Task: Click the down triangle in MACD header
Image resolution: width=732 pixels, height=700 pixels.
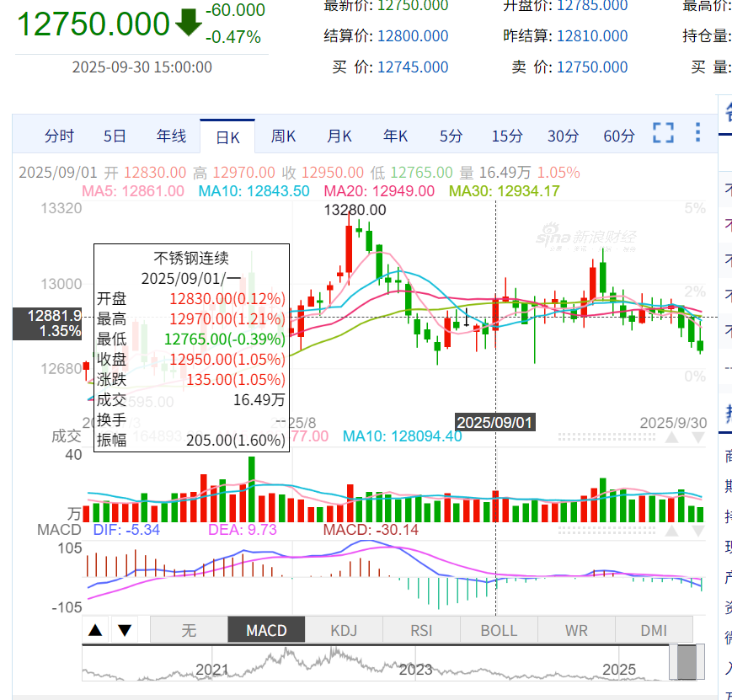Action: [698, 531]
